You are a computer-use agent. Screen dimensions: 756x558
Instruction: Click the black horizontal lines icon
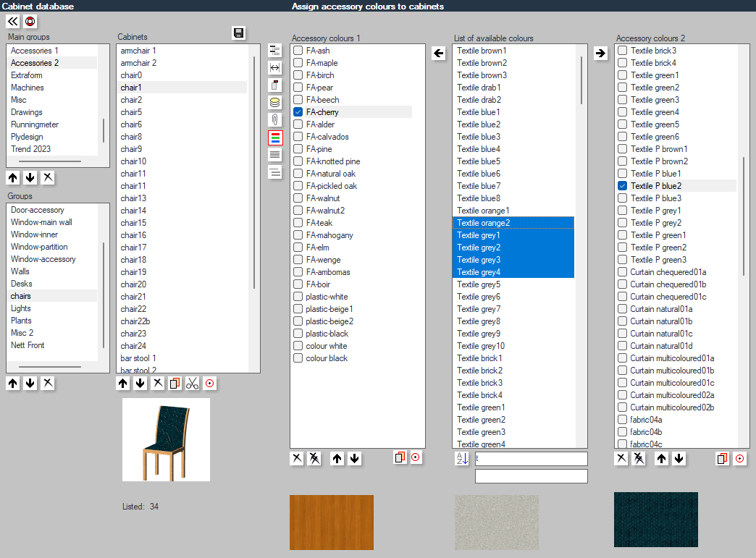tap(275, 155)
